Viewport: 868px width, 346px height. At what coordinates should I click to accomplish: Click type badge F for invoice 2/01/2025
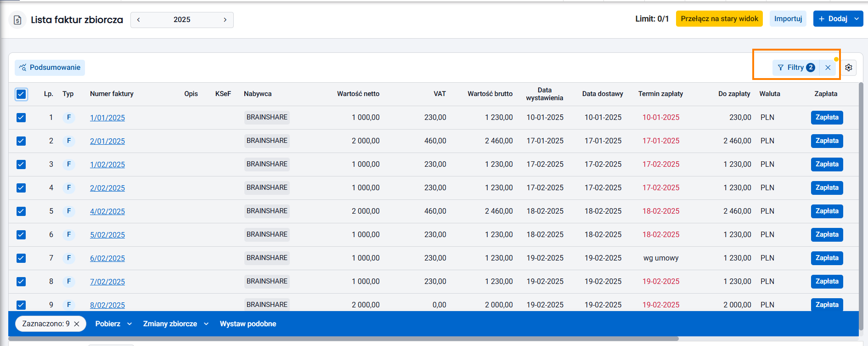[69, 141]
